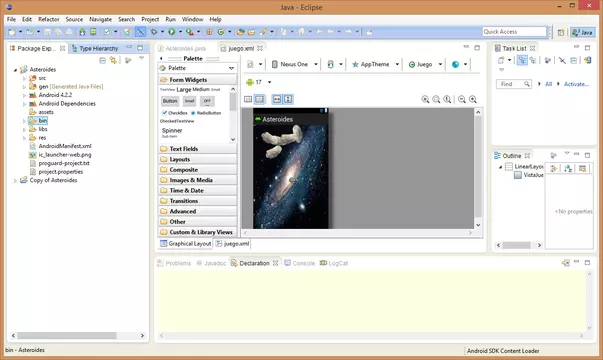
Task: Click the Open Perspective icon beside Quick Access
Action: (x=561, y=32)
